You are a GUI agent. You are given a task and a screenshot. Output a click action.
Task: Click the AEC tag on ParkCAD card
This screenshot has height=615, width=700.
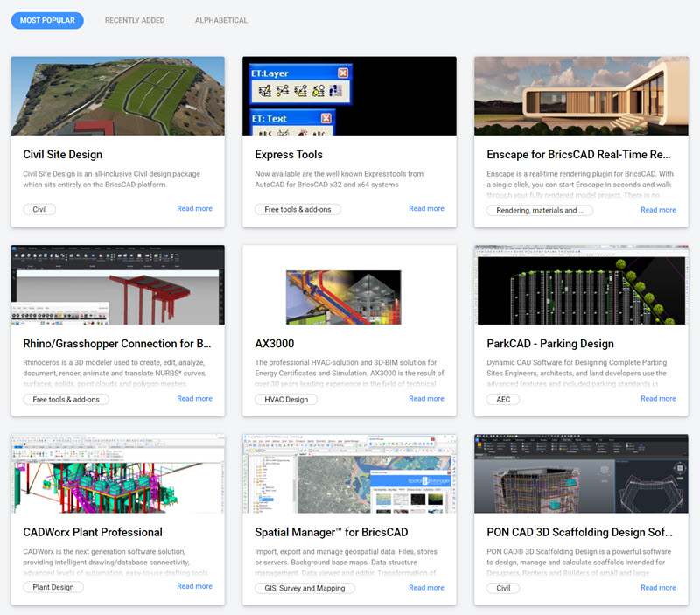pyautogui.click(x=503, y=399)
